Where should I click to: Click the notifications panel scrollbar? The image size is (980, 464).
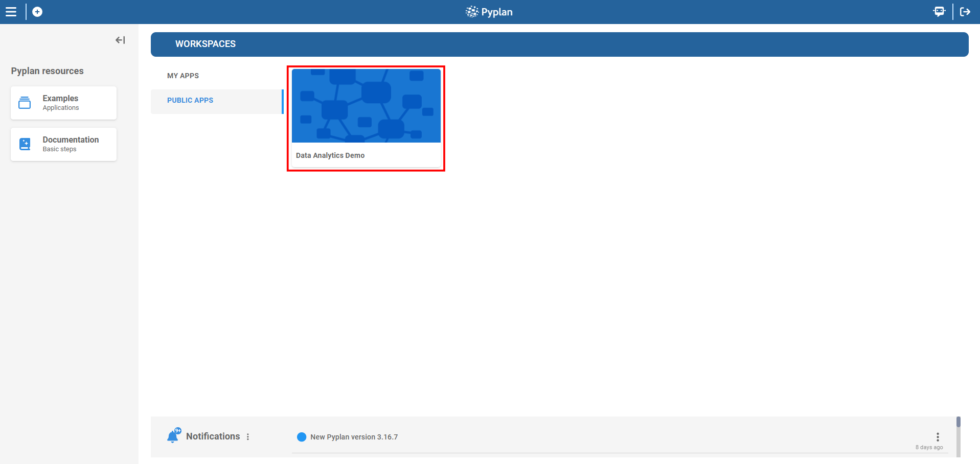click(x=958, y=436)
